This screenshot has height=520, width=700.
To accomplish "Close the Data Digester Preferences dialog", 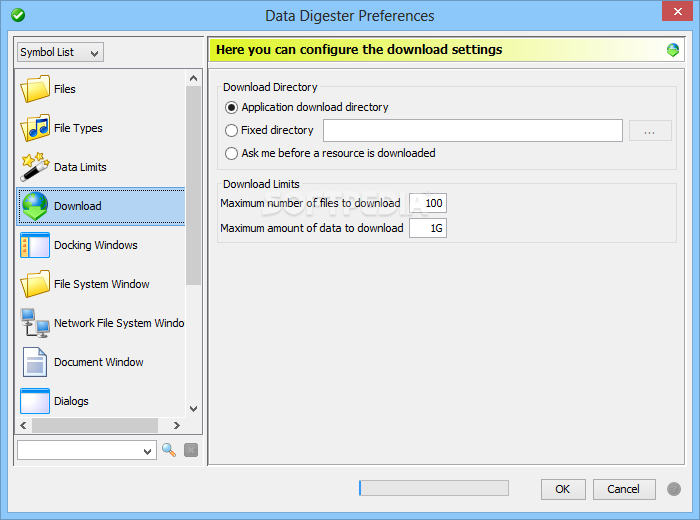I will (x=677, y=12).
